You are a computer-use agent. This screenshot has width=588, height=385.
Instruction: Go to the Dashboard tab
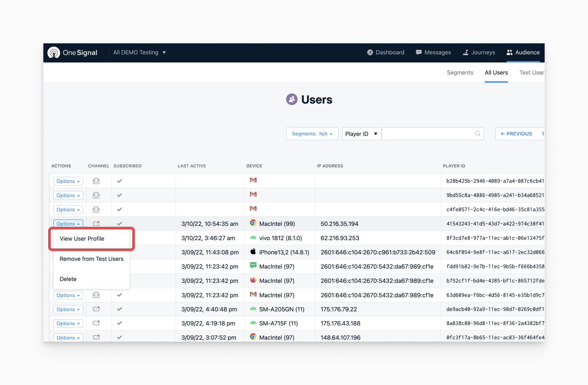pos(385,52)
